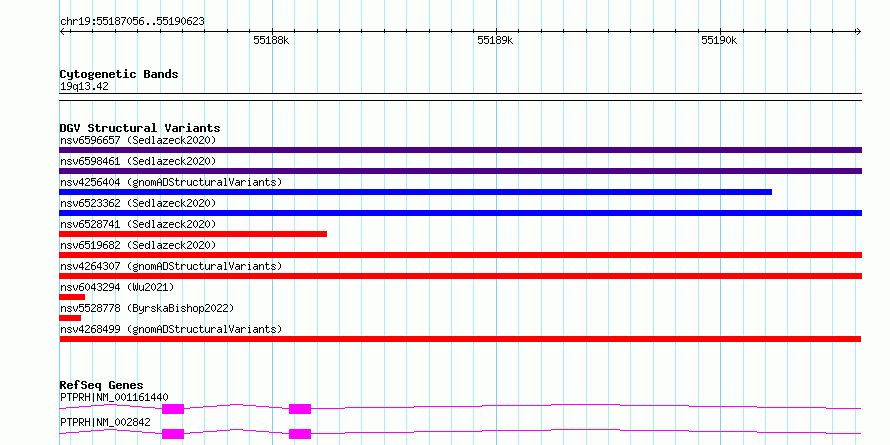This screenshot has height=445, width=890.
Task: Click the nsv5528778 (ByrskaBishop2022) label
Action: pyautogui.click(x=147, y=308)
